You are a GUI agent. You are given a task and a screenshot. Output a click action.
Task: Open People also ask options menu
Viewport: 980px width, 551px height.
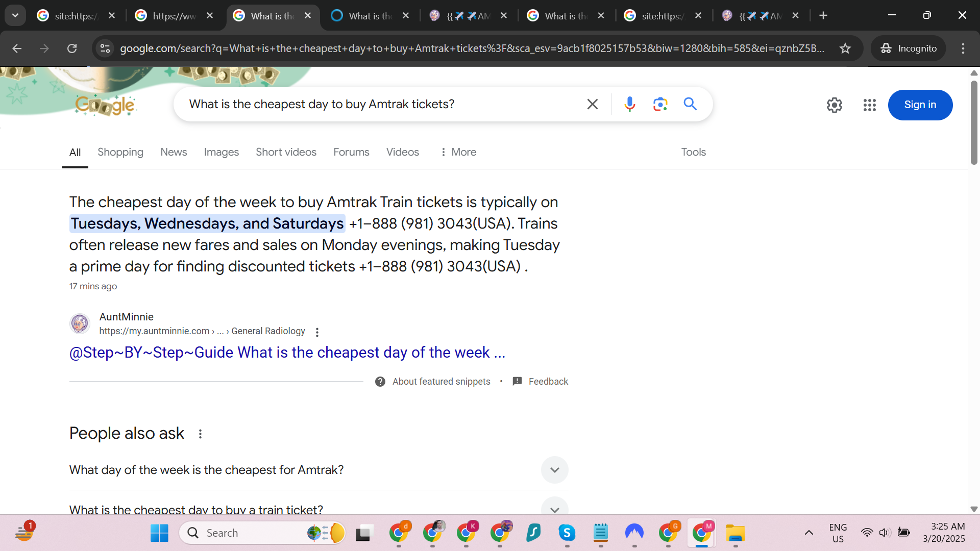pos(200,434)
